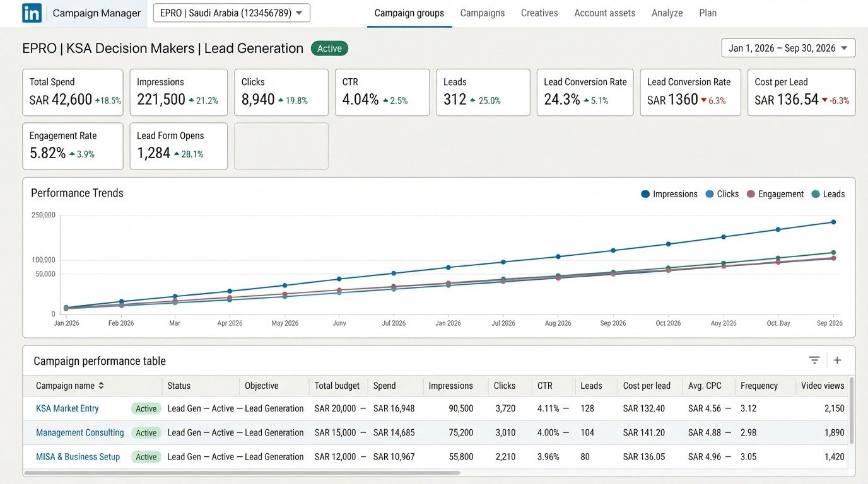The height and width of the screenshot is (484, 868).
Task: Click the Status column header
Action: [179, 386]
